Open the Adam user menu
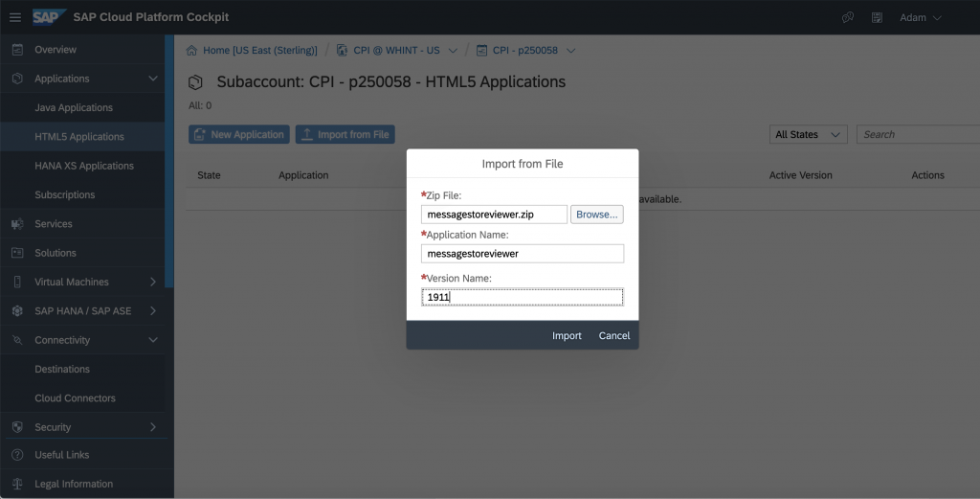This screenshot has height=499, width=980. [920, 17]
